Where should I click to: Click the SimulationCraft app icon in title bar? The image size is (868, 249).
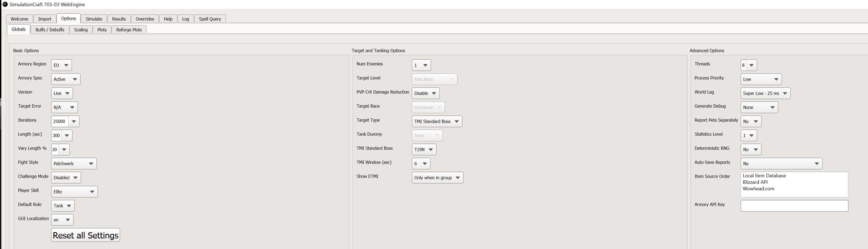[5, 4]
